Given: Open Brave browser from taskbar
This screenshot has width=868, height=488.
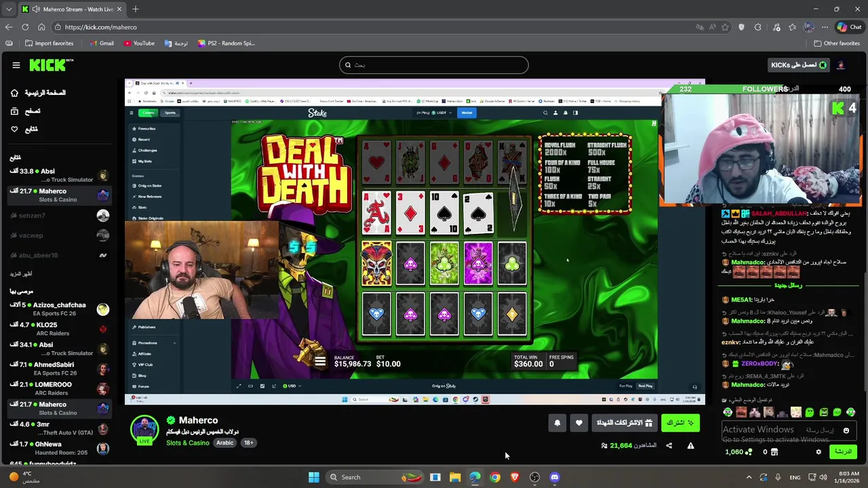Looking at the screenshot, I should 515,477.
